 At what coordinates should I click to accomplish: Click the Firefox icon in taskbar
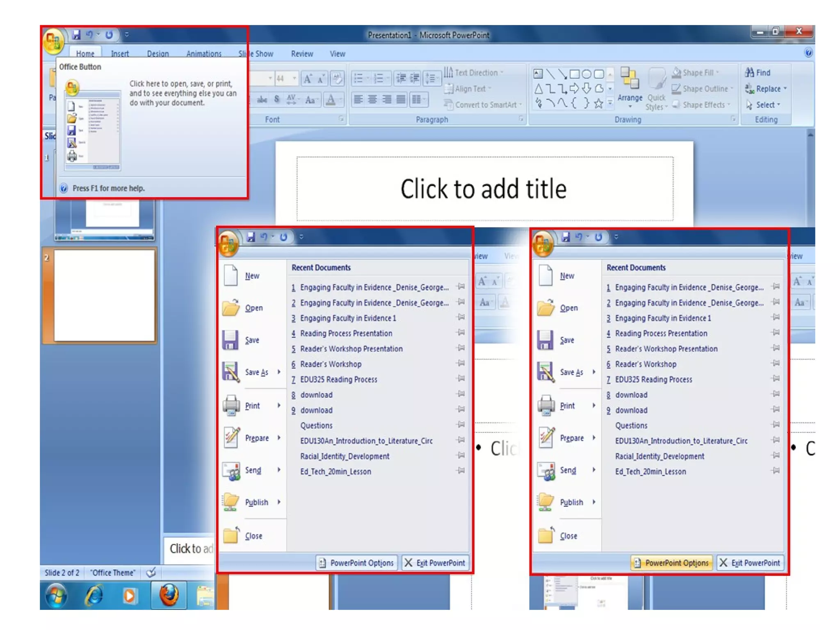point(169,595)
